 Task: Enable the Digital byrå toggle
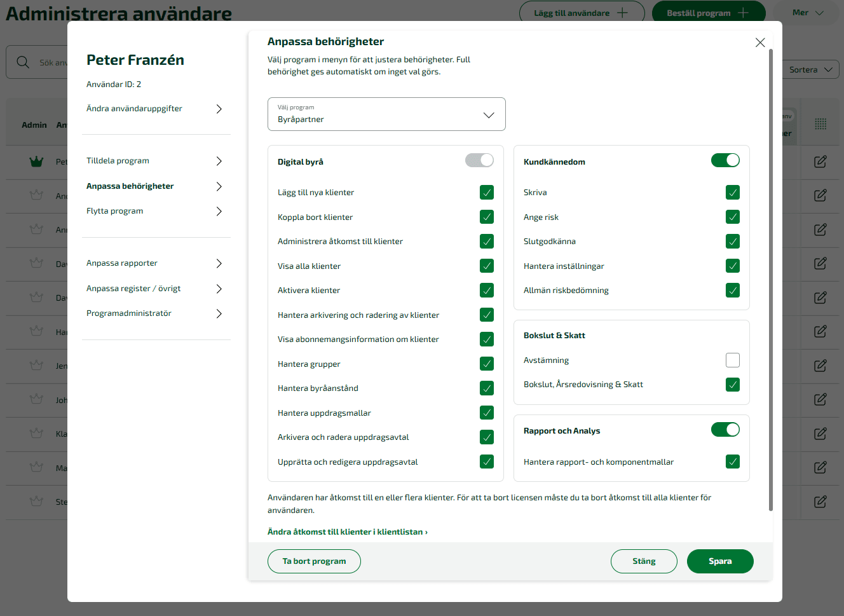(x=479, y=160)
